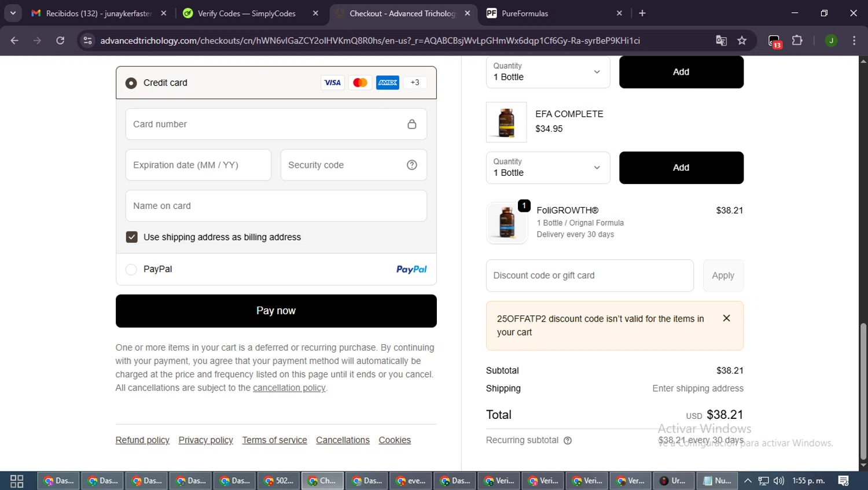This screenshot has width=868, height=490.
Task: Click the Card number field
Action: (x=276, y=124)
